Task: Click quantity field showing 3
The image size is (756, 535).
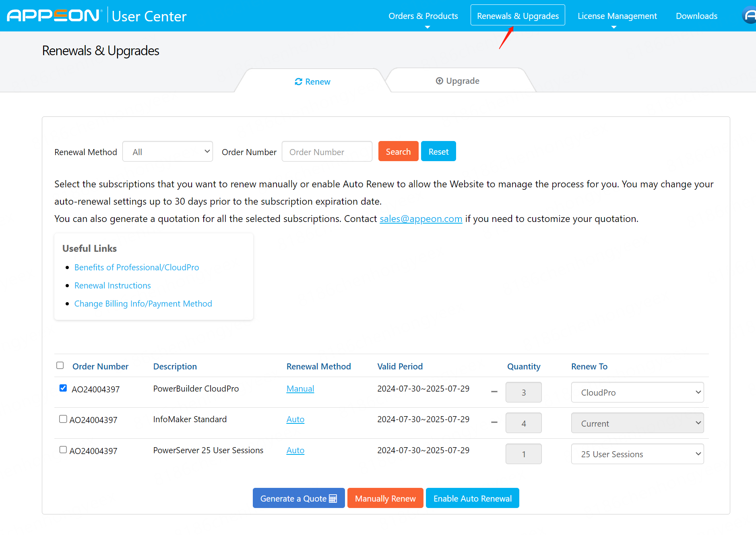Action: [523, 392]
